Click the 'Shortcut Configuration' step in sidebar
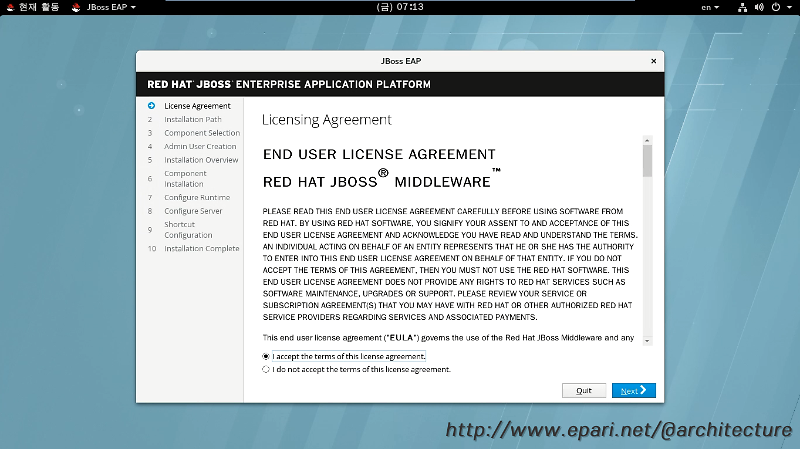 click(x=188, y=230)
